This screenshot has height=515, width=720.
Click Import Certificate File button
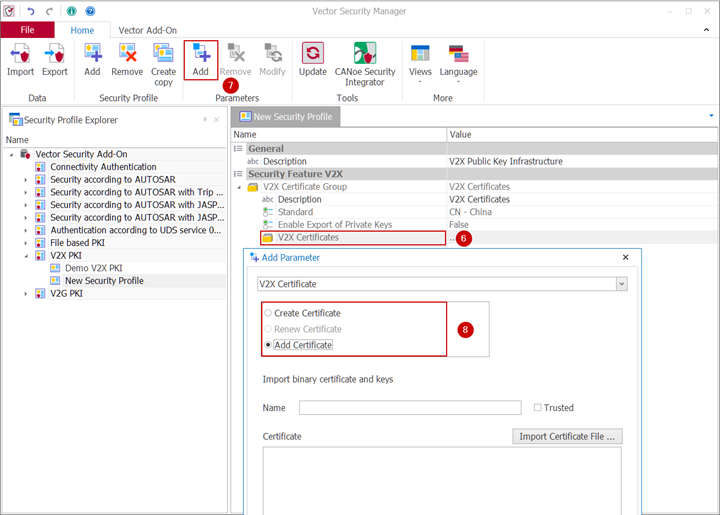567,437
